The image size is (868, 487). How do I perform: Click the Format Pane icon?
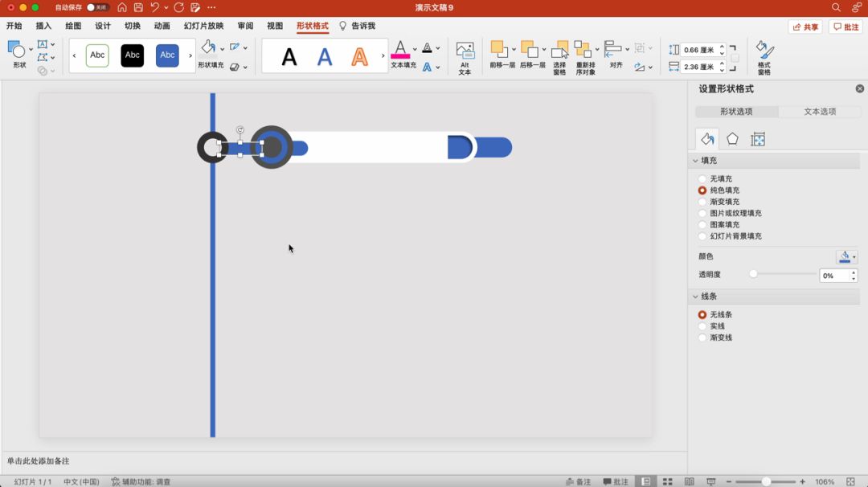pyautogui.click(x=764, y=50)
